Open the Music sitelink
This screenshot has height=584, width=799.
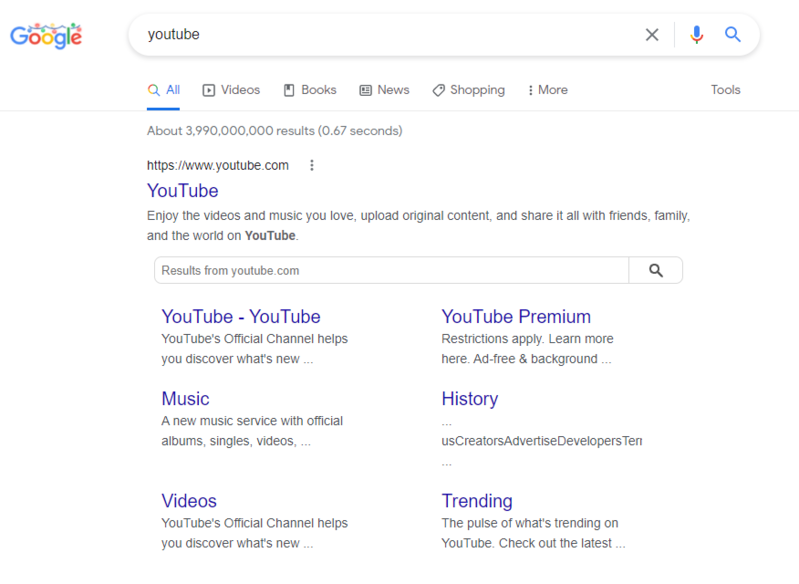pyautogui.click(x=185, y=399)
